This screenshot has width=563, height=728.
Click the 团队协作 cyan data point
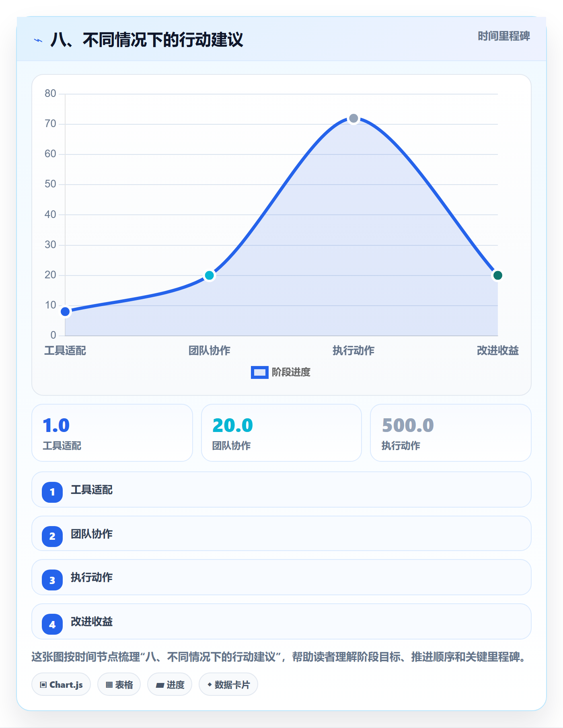tap(209, 276)
